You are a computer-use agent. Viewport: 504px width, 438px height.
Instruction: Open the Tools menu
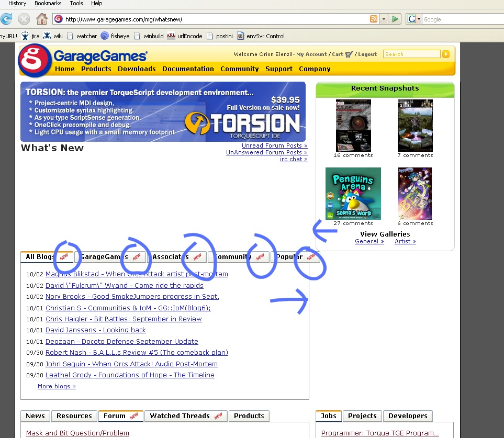[76, 3]
